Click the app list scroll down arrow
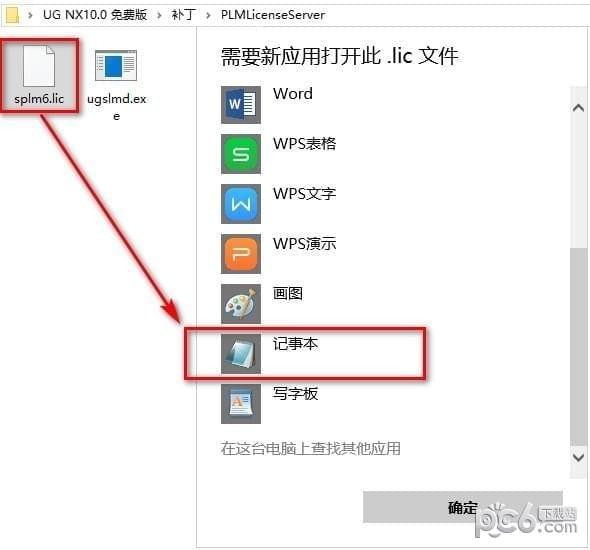 [x=578, y=457]
